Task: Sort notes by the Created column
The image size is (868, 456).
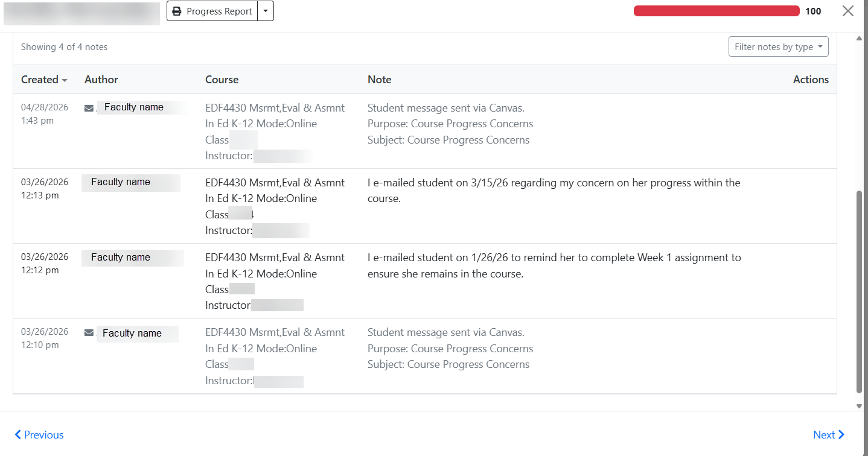Action: pos(44,80)
